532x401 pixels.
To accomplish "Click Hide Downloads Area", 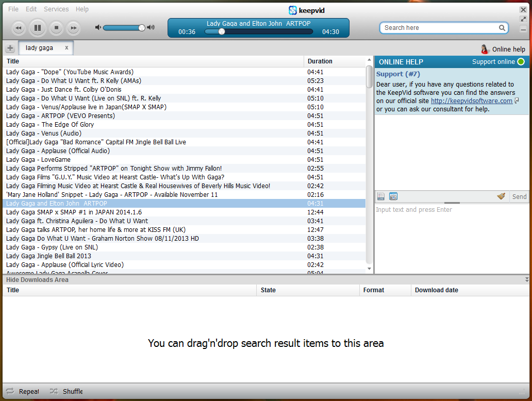I will (x=37, y=280).
